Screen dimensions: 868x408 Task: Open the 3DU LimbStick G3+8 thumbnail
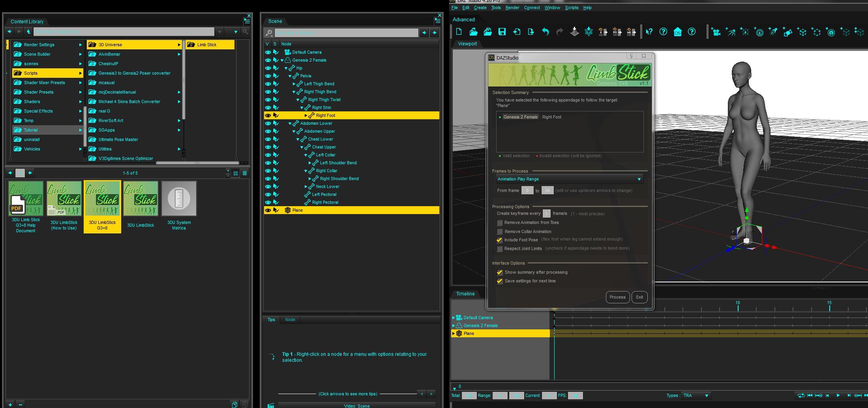pos(102,207)
